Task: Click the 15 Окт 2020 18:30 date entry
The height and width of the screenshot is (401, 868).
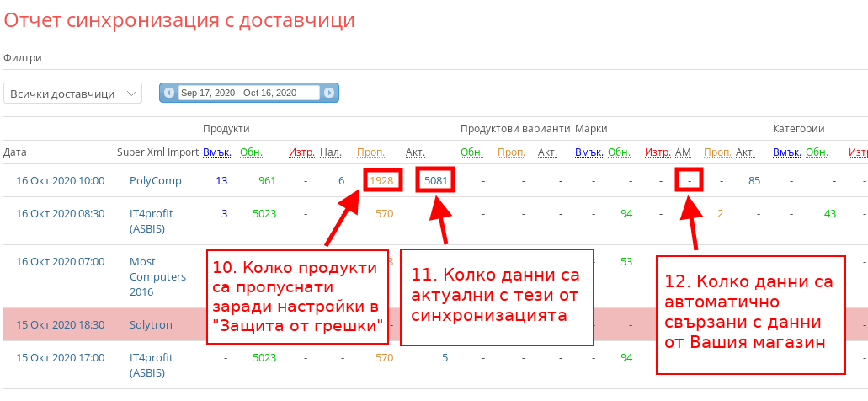Action: 60,324
